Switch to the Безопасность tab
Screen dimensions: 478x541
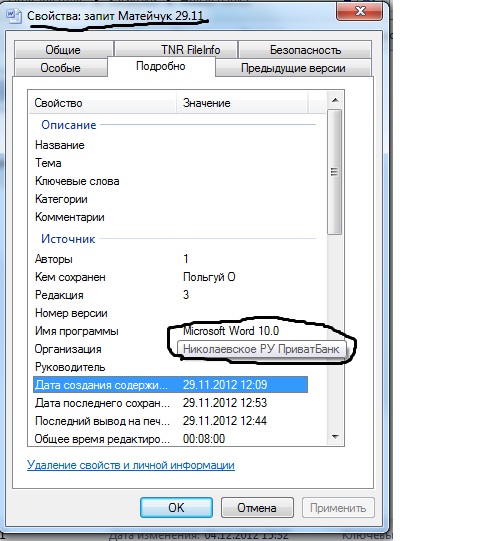[x=305, y=50]
